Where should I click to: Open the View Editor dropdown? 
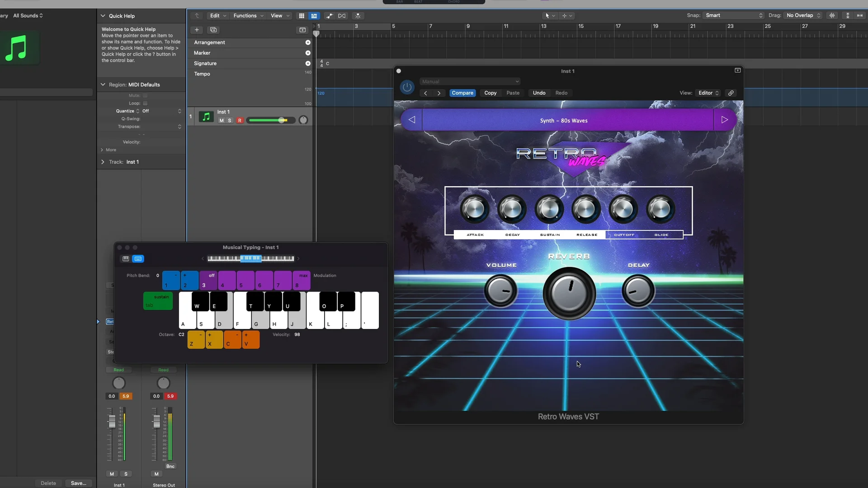708,93
